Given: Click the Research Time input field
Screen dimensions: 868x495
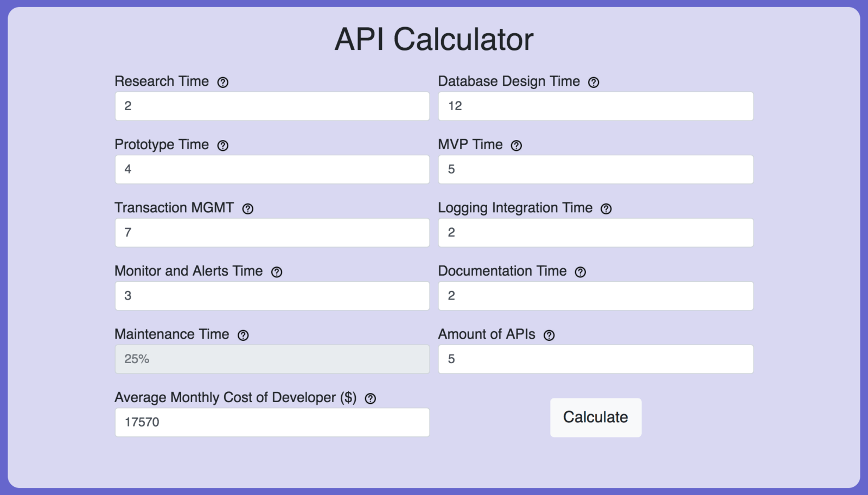Looking at the screenshot, I should point(271,106).
